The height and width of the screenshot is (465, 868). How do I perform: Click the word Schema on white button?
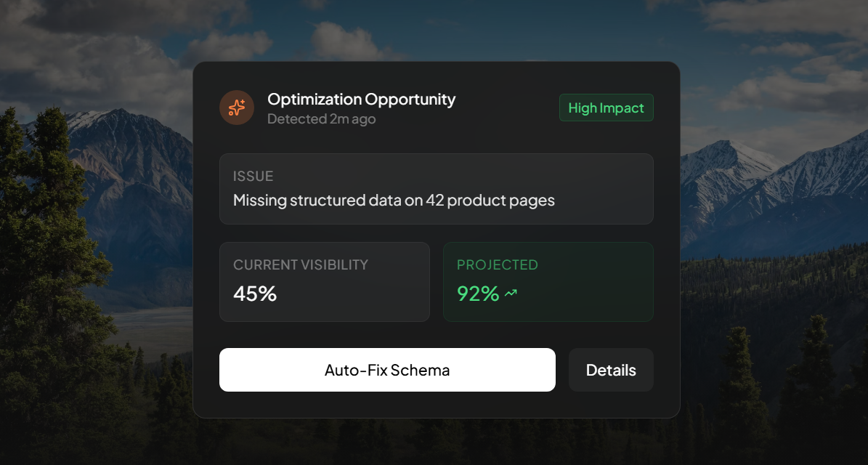pyautogui.click(x=421, y=370)
